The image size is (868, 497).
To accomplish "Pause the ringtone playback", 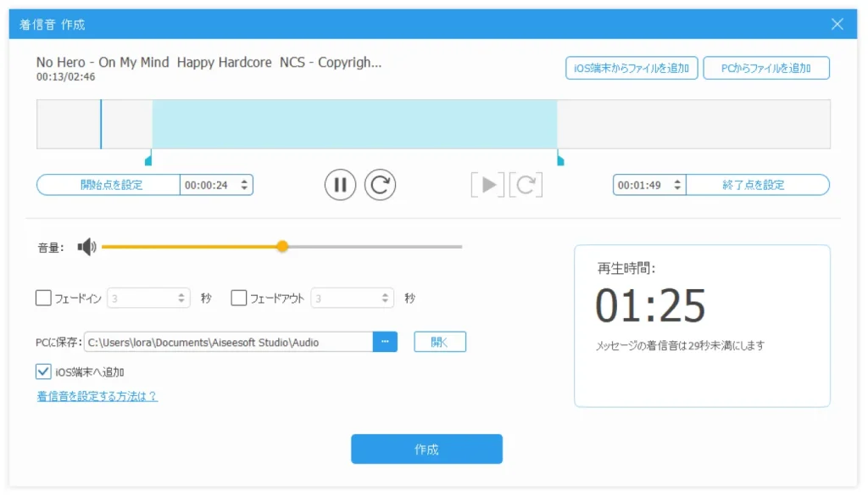I will [x=340, y=184].
